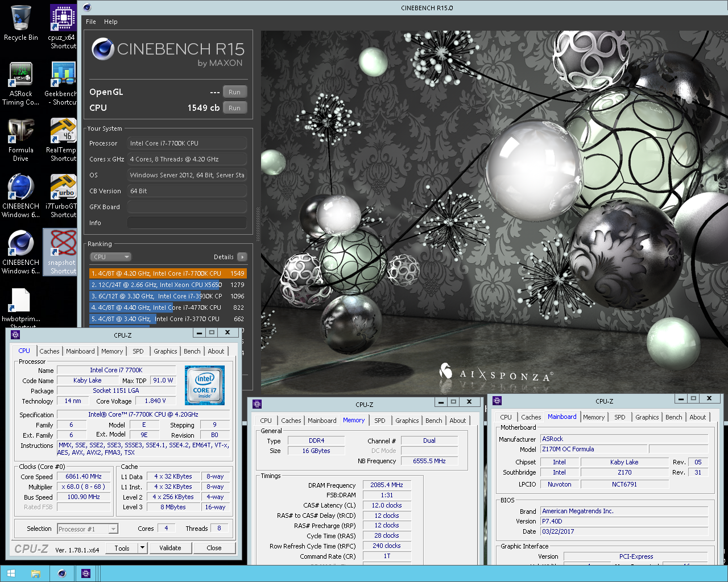The image size is (728, 582).
Task: Click the BIOS date 03/22/2017 field
Action: point(624,531)
